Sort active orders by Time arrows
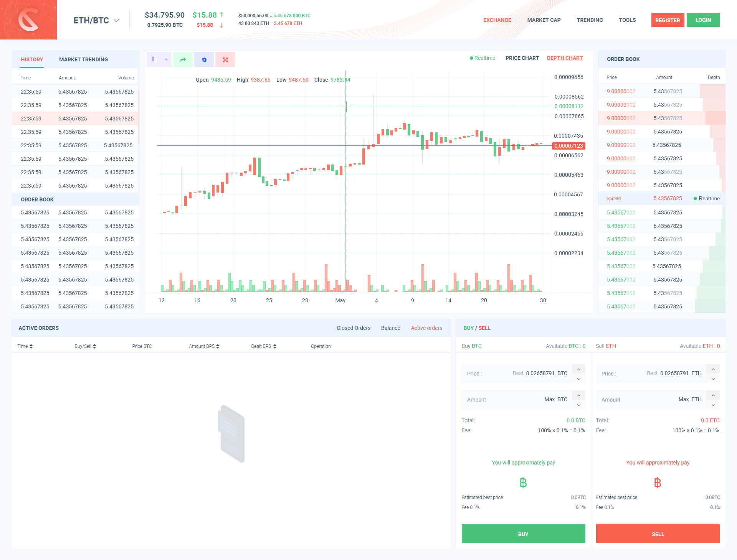The width and height of the screenshot is (737, 560). tap(31, 346)
